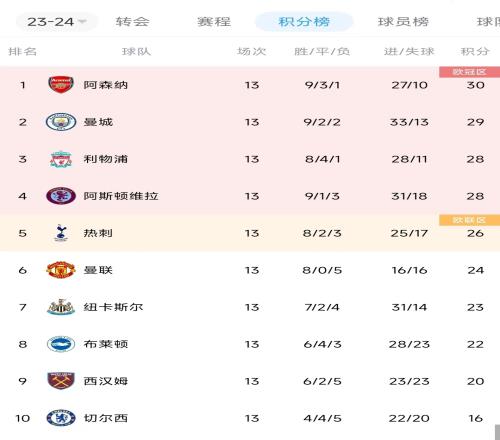Open the 赛程 schedule tab
500x440 pixels.
[x=214, y=22]
